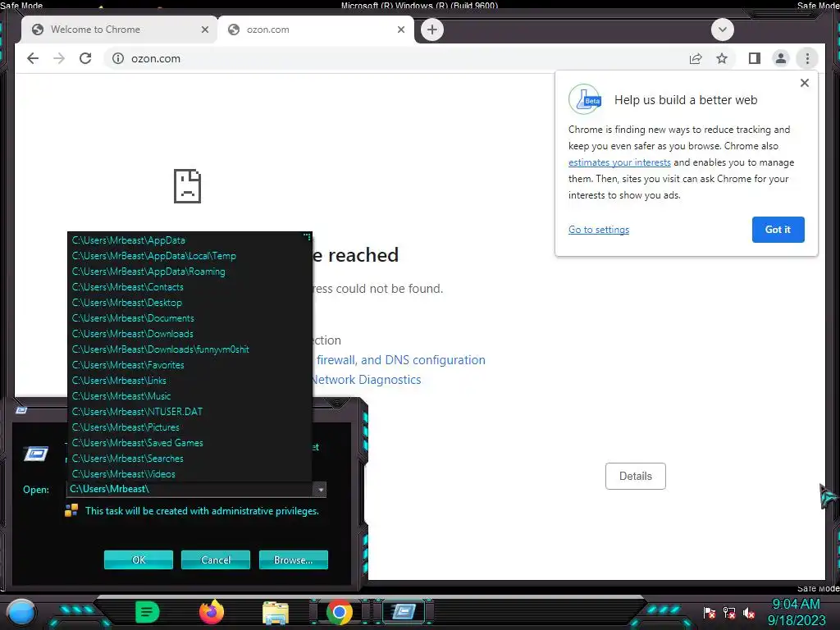Open the Start orb on taskbar
The height and width of the screenshot is (630, 840).
tap(21, 612)
